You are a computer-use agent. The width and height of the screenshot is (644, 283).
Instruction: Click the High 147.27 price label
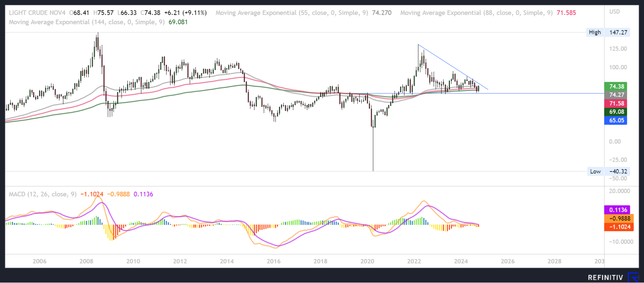608,32
